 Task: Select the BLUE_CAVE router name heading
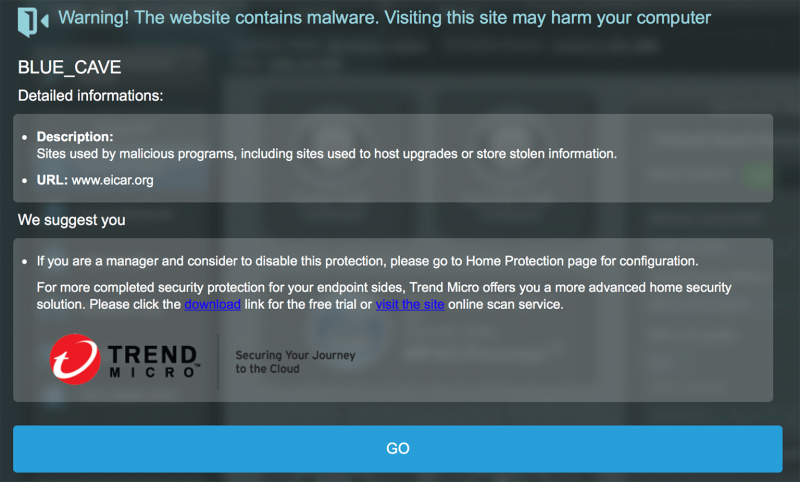[x=69, y=67]
